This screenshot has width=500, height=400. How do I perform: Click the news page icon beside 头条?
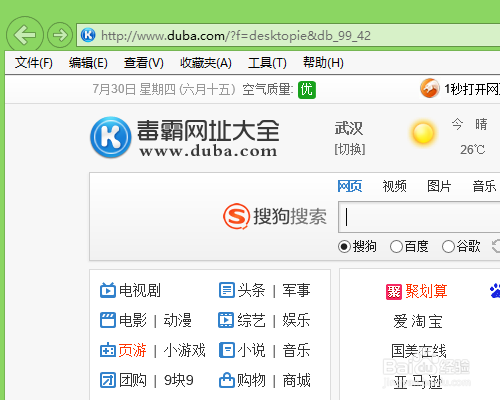(227, 290)
